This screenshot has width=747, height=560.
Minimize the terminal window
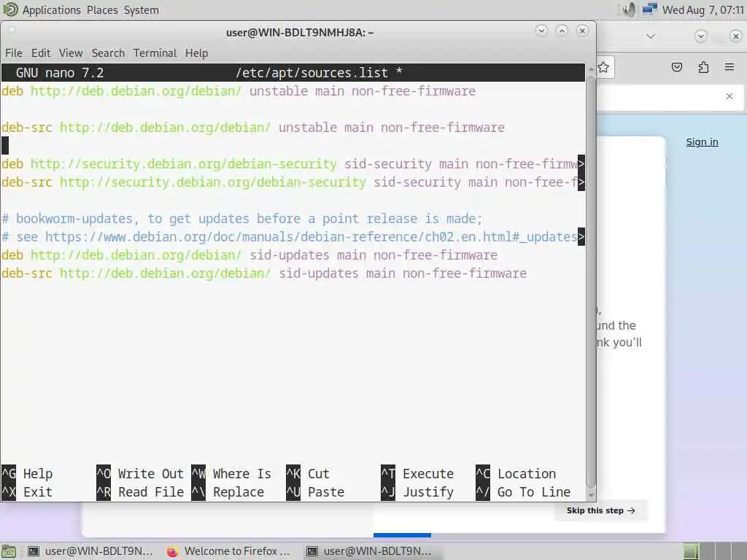542,31
